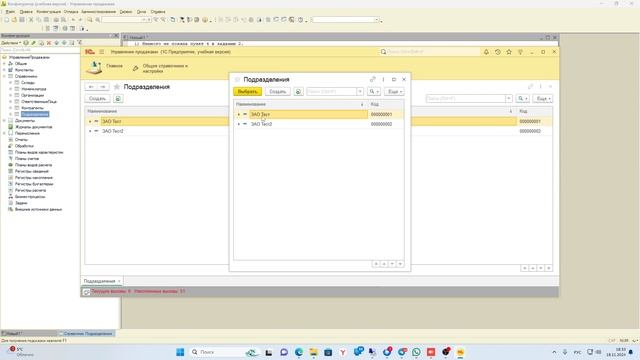Open Yandex browser from taskbar
The width and height of the screenshot is (640, 360).
pos(343,352)
